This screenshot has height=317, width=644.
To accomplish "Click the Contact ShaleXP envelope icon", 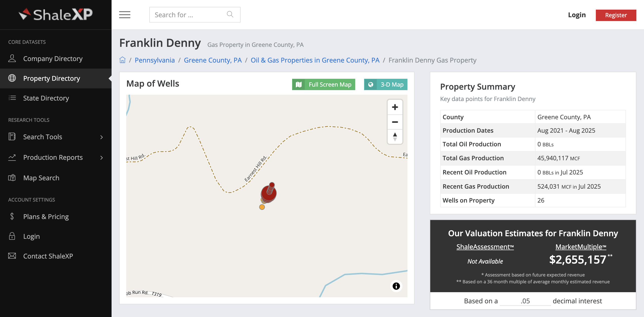I will pyautogui.click(x=12, y=256).
